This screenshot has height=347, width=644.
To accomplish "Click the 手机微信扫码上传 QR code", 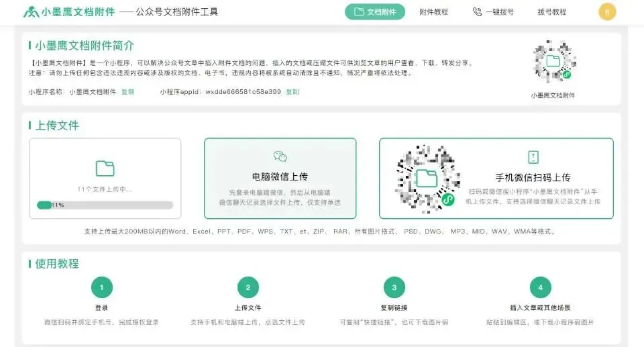I will click(x=427, y=179).
